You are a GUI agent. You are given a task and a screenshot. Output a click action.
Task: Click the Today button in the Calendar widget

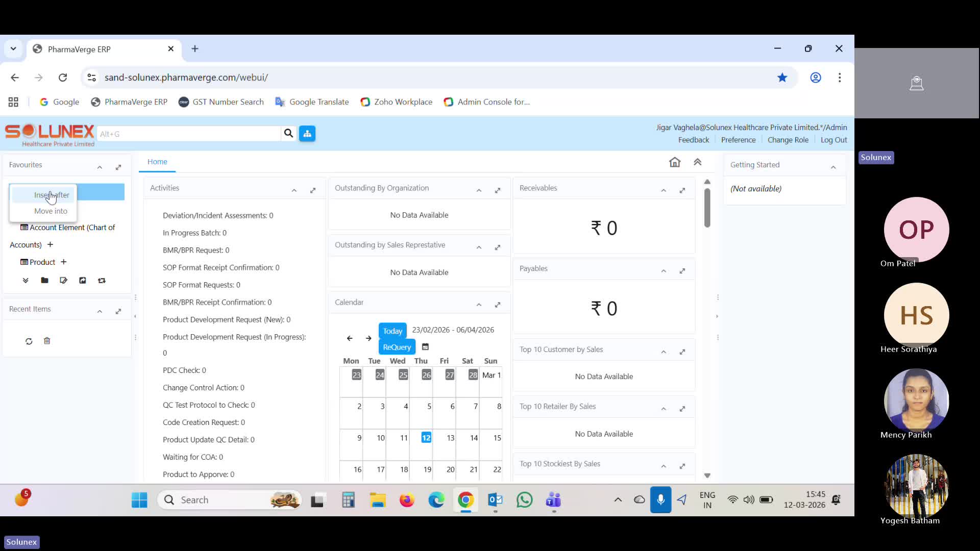point(392,330)
